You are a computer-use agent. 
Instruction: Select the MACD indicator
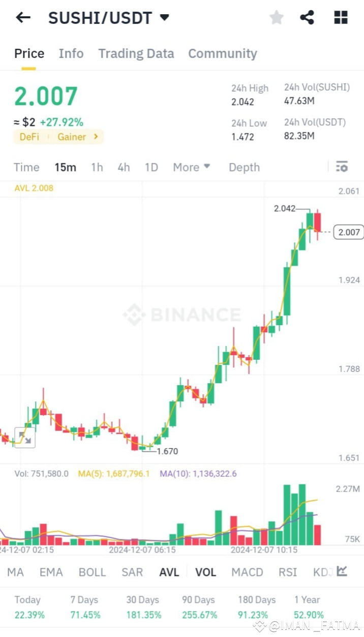click(247, 572)
